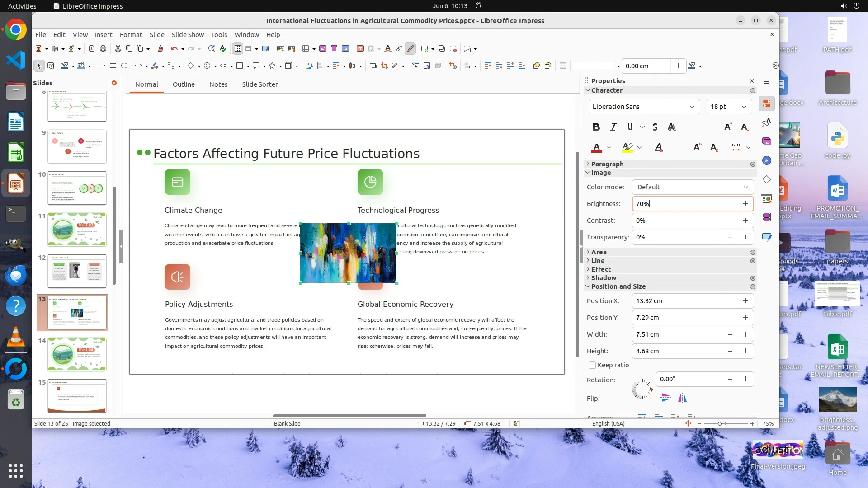Select the slide 14 thumbnail
Screen dimensions: 868x488
(x=77, y=354)
